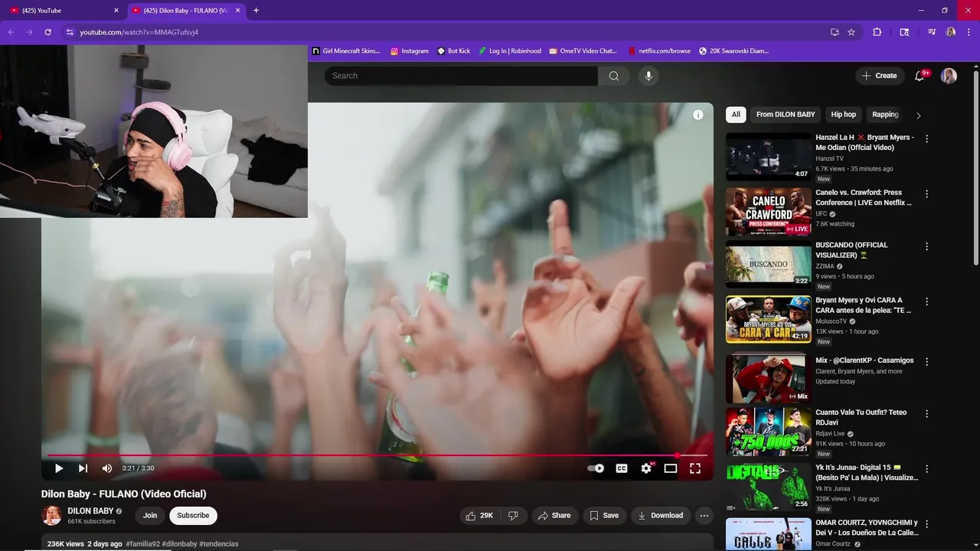Open options for Hanzel La H video
The width and height of the screenshot is (980, 551).
(x=926, y=139)
